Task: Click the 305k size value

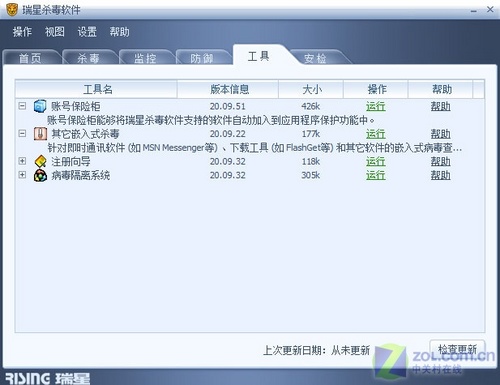Action: coord(311,175)
